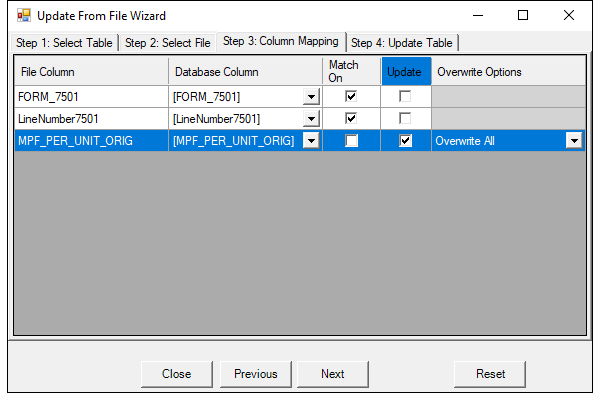Click the [FORM_7501] database column value
The image size is (600, 400).
(x=207, y=97)
